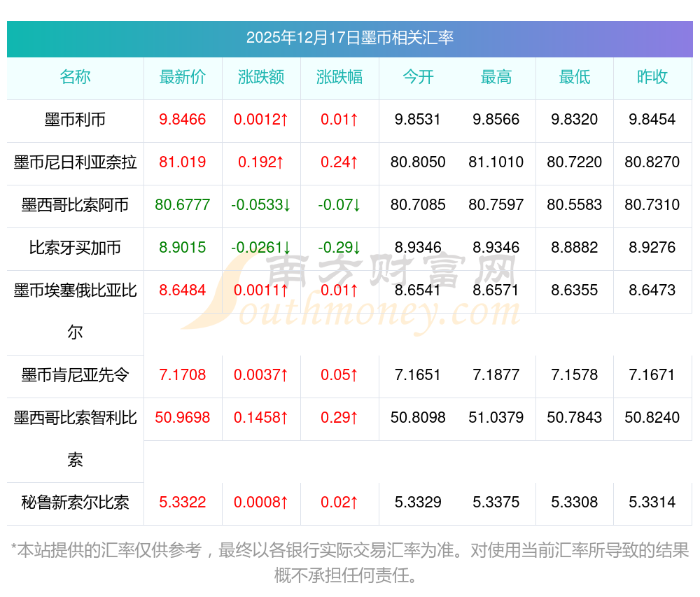700x597 pixels.
Task: Click previous close 9.8454
Action: [652, 120]
